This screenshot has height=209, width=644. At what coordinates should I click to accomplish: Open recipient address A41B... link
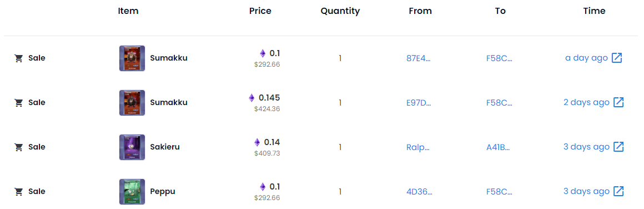point(498,147)
